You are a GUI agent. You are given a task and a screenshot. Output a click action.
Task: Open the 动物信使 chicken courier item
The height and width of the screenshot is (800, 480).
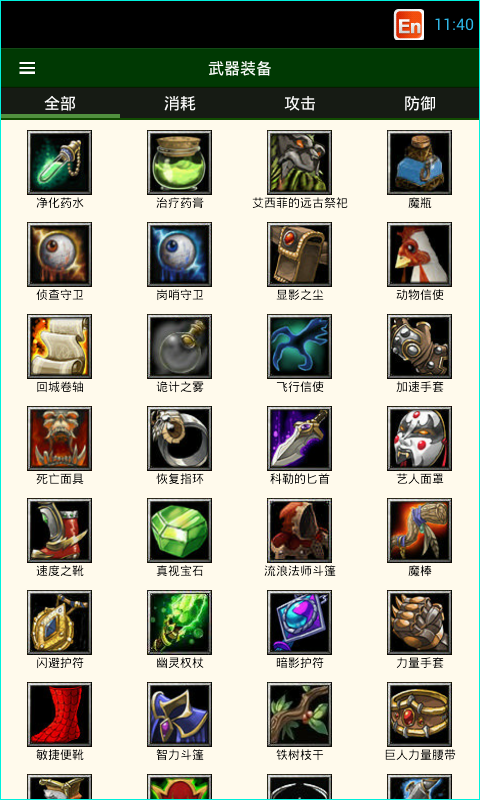(419, 254)
